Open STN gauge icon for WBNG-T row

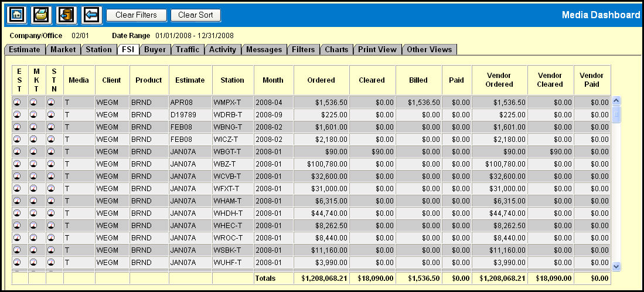(52, 127)
